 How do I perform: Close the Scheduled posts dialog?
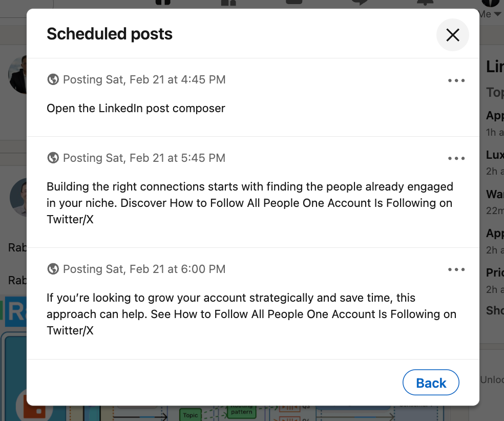click(x=452, y=35)
